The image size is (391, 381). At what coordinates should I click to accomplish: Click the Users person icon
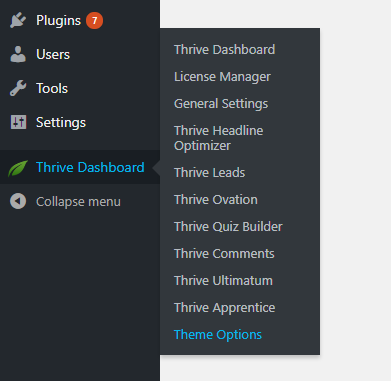18,54
